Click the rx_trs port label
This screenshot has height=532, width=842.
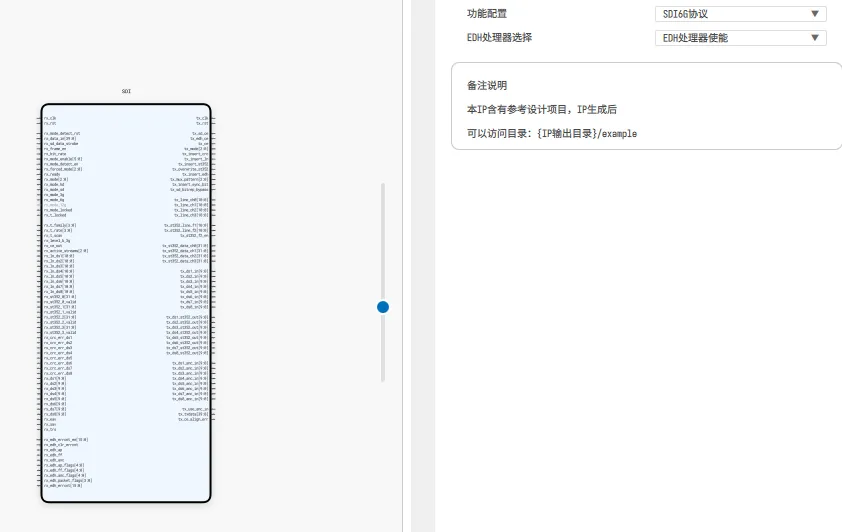click(x=49, y=429)
